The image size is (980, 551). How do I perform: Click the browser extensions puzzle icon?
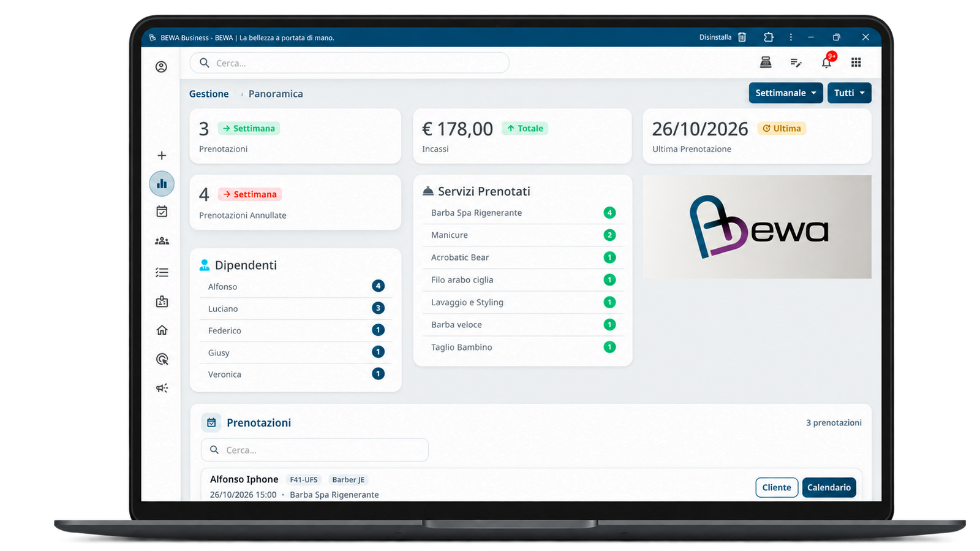coord(769,37)
